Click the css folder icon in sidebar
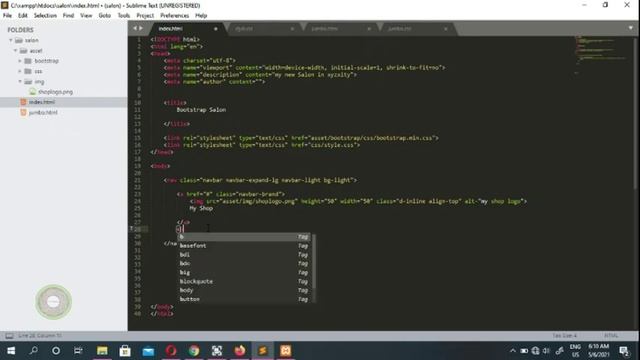 click(28, 71)
